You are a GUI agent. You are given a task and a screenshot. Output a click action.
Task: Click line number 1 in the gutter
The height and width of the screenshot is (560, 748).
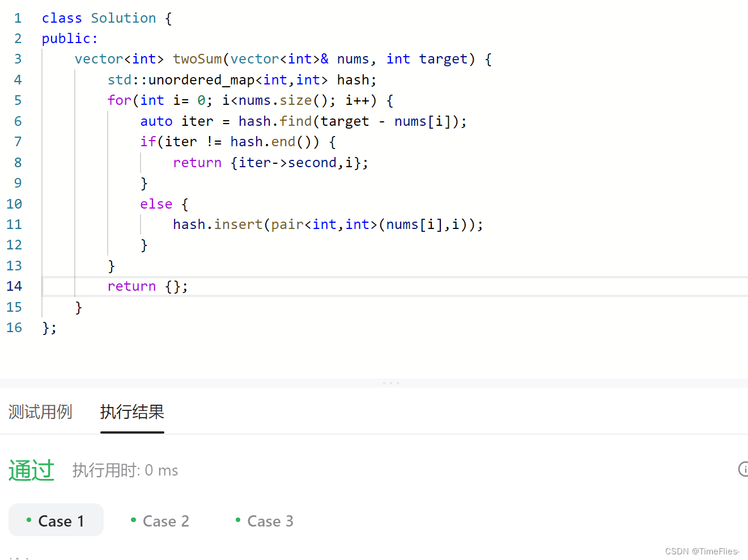pos(18,18)
